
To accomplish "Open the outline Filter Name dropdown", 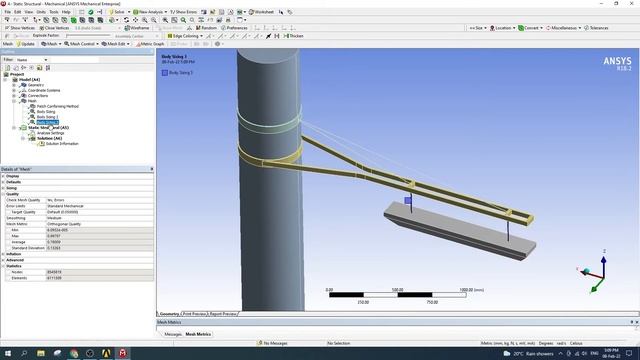I will (32, 60).
